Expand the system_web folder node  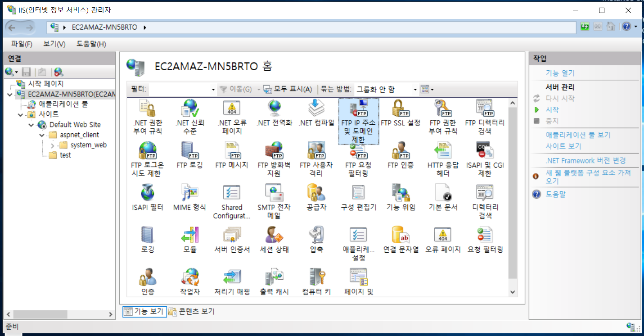point(52,145)
